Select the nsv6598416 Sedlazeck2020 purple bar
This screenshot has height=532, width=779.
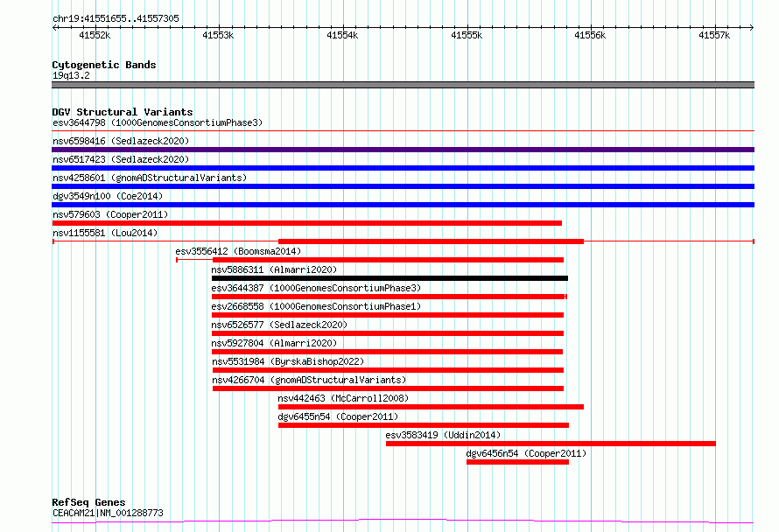click(403, 150)
